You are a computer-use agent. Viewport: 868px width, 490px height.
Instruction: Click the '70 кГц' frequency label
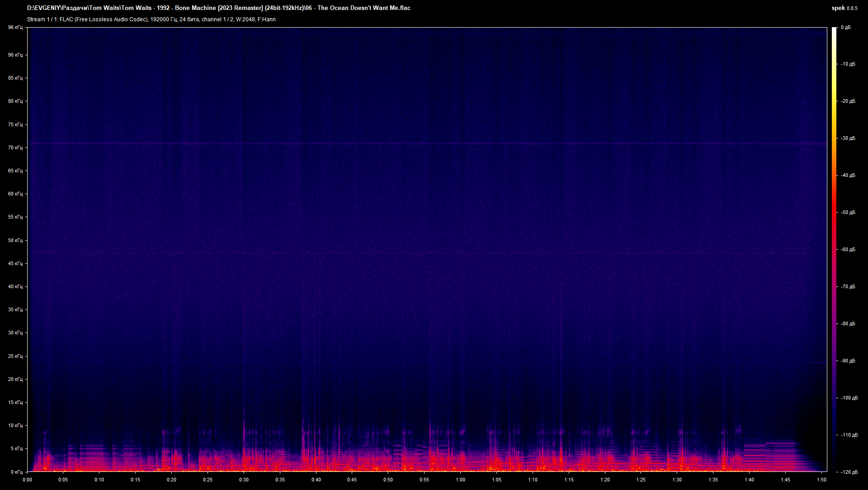[x=15, y=148]
